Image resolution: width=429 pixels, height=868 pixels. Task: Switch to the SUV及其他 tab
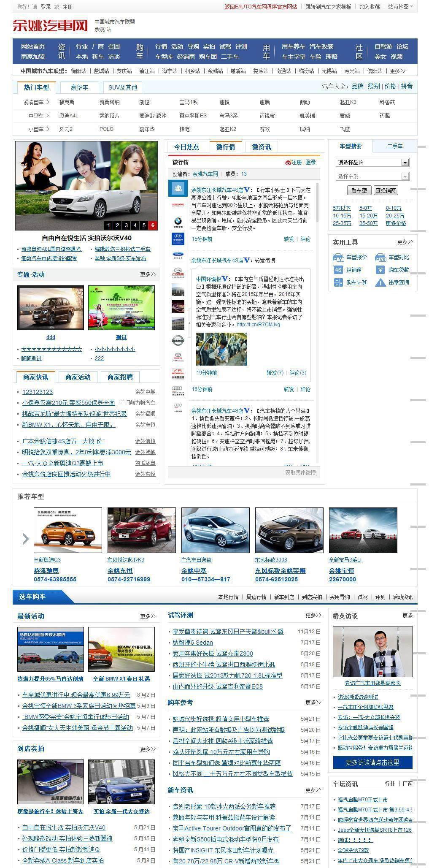click(x=123, y=87)
